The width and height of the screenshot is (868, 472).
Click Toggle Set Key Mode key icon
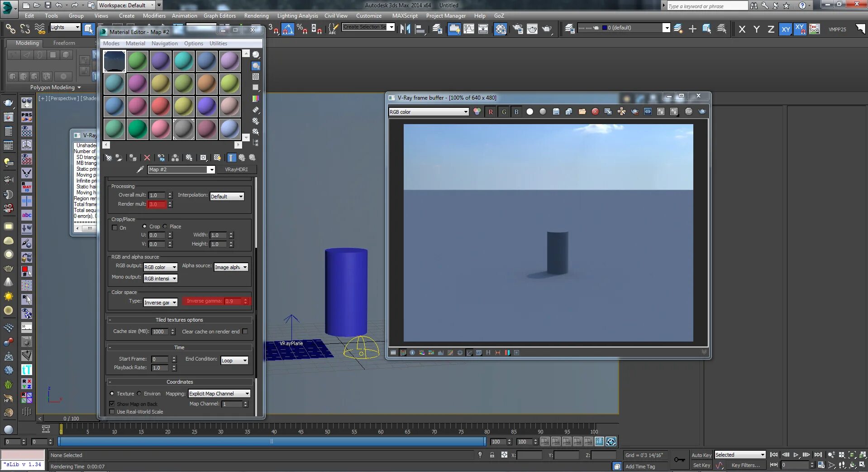(x=679, y=460)
